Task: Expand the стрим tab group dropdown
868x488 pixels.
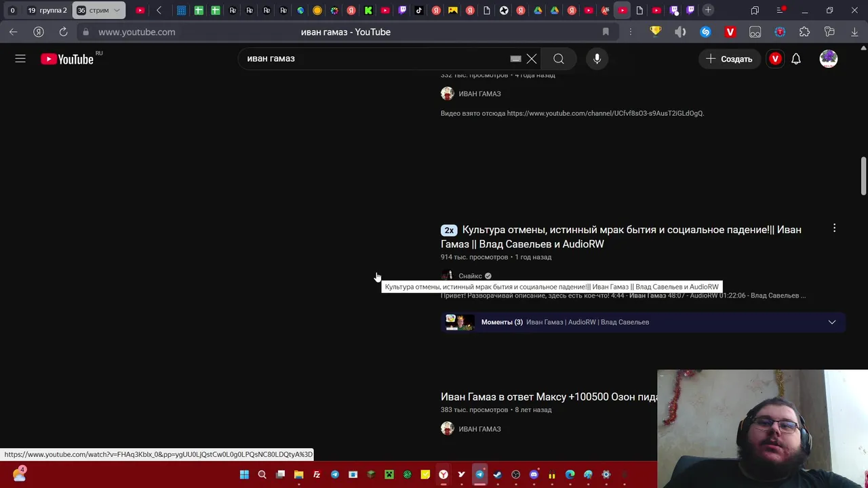Action: coord(117,10)
